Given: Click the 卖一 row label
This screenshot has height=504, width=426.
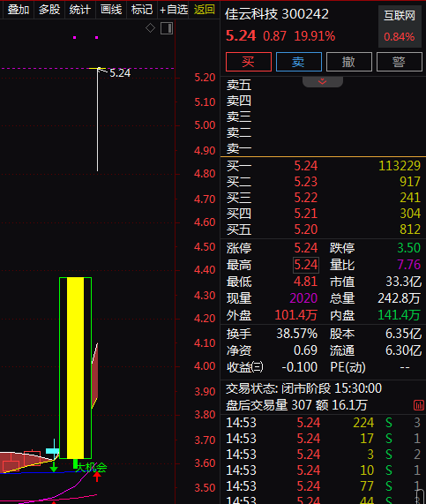Looking at the screenshot, I should (x=239, y=149).
